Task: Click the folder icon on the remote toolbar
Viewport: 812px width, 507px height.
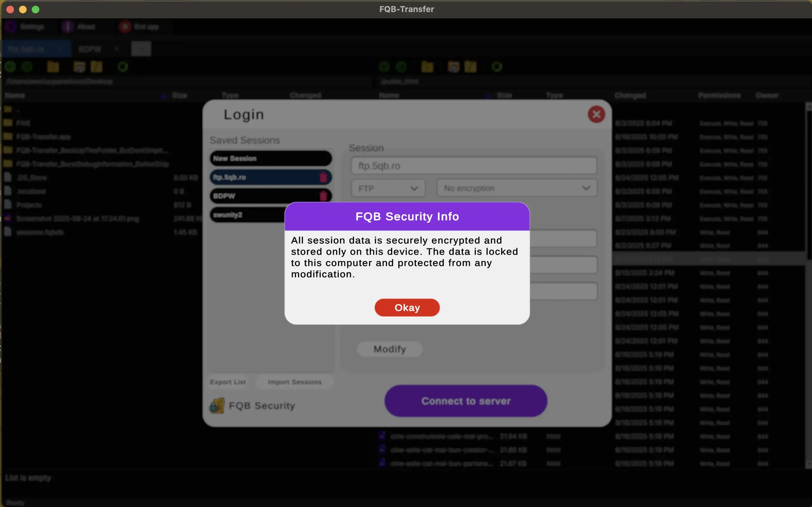Action: [x=427, y=67]
